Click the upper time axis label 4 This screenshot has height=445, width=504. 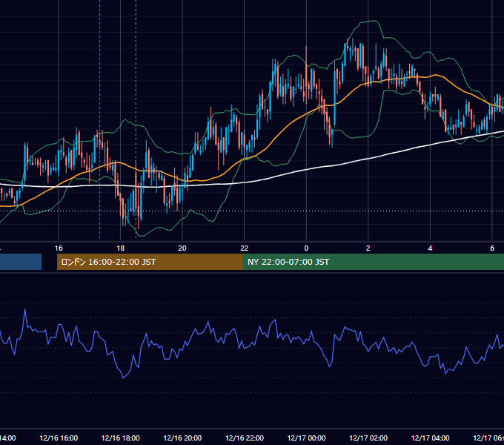(430, 248)
